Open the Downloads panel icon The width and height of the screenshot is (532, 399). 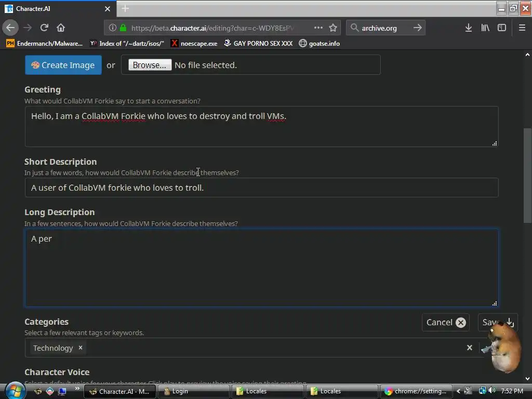tap(469, 28)
